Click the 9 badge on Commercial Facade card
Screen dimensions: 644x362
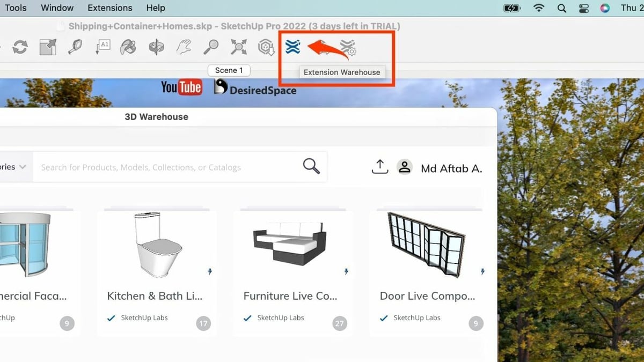click(67, 323)
